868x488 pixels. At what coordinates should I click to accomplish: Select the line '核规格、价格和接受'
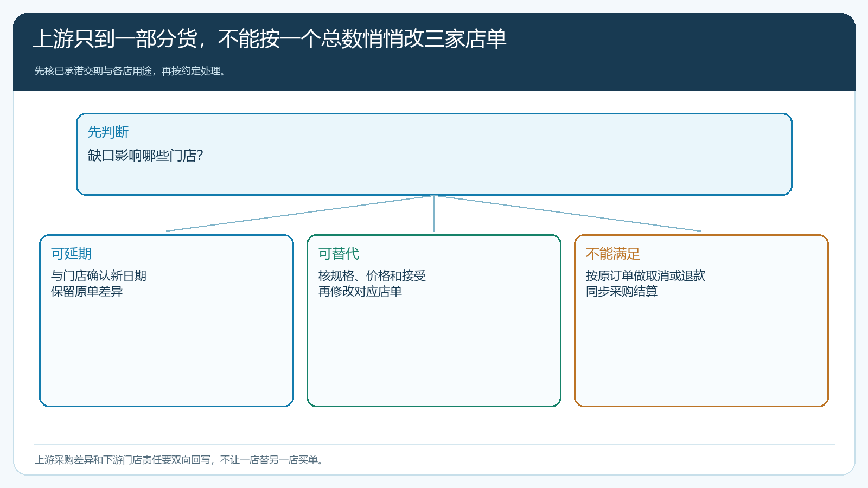click(372, 276)
